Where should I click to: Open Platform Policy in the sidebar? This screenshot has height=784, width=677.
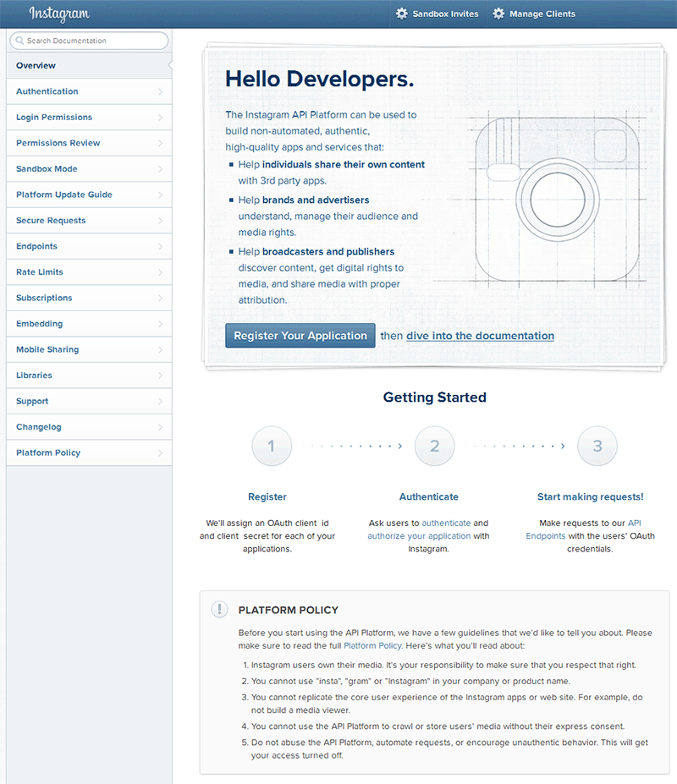click(89, 453)
